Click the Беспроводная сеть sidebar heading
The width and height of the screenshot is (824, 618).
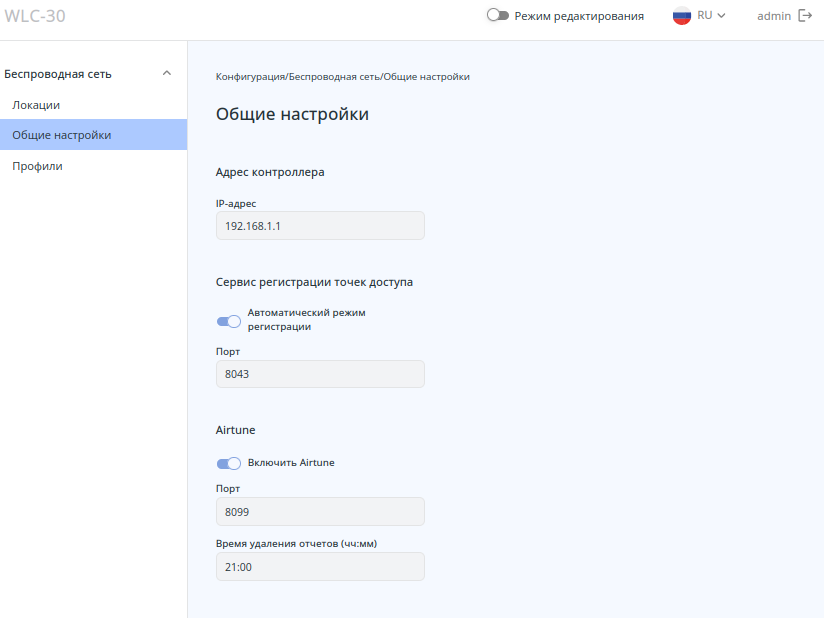pos(58,73)
